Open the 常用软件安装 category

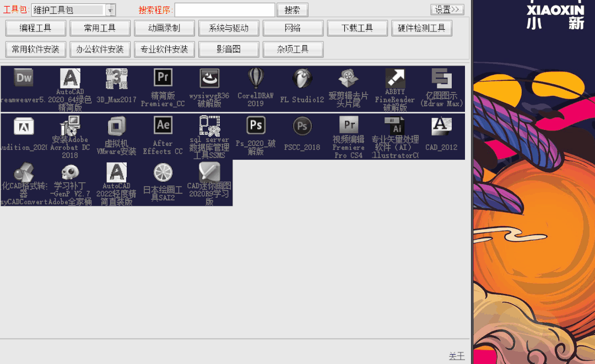coord(36,50)
